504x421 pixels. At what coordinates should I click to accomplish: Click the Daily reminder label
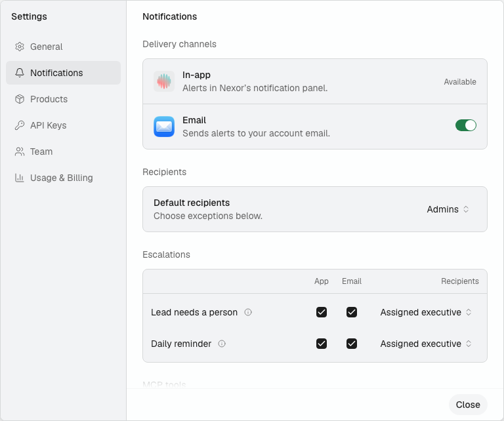click(x=181, y=344)
